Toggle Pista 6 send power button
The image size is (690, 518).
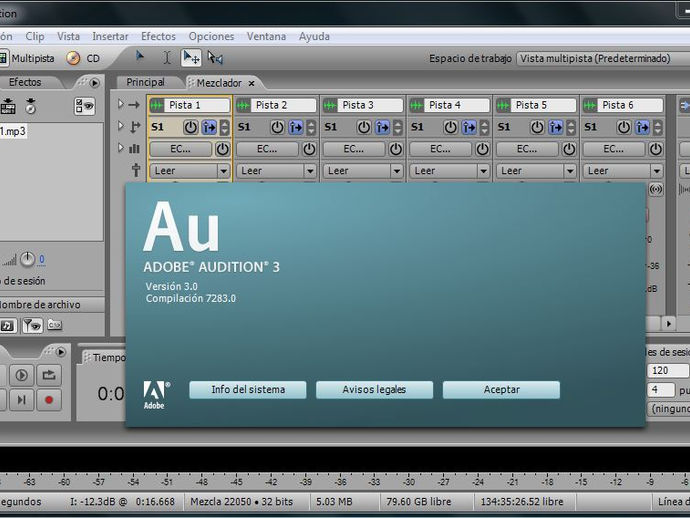(x=624, y=128)
